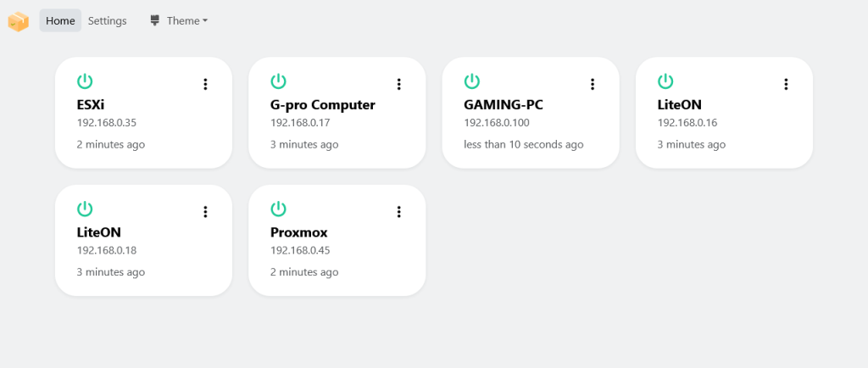Click power icon for LiteON 192.168.0.18

click(x=85, y=209)
